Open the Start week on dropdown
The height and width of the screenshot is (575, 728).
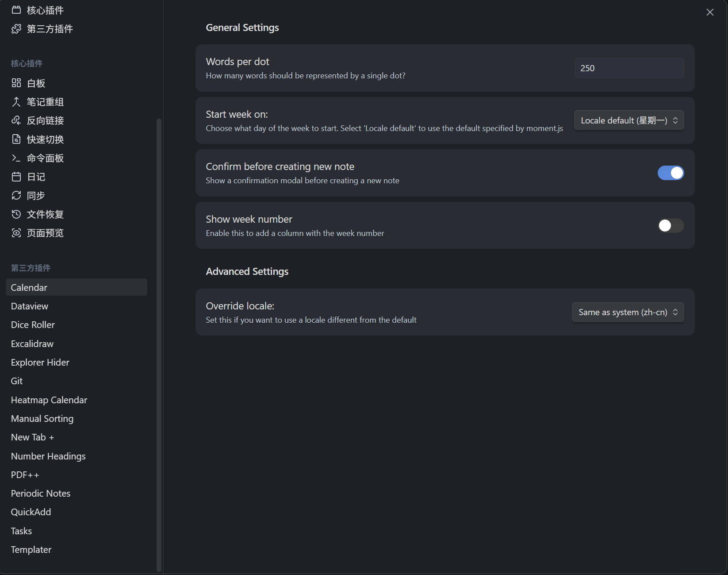coord(628,120)
